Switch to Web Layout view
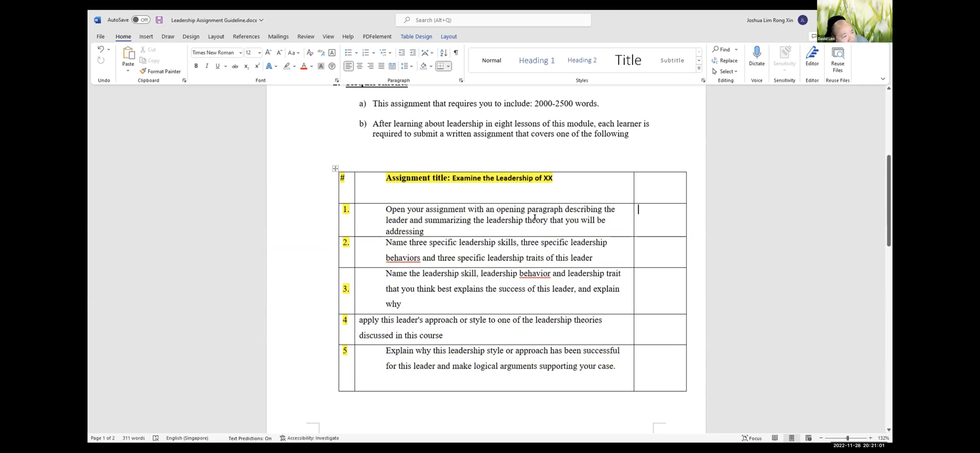Viewport: 980px width, 453px height. pos(808,438)
